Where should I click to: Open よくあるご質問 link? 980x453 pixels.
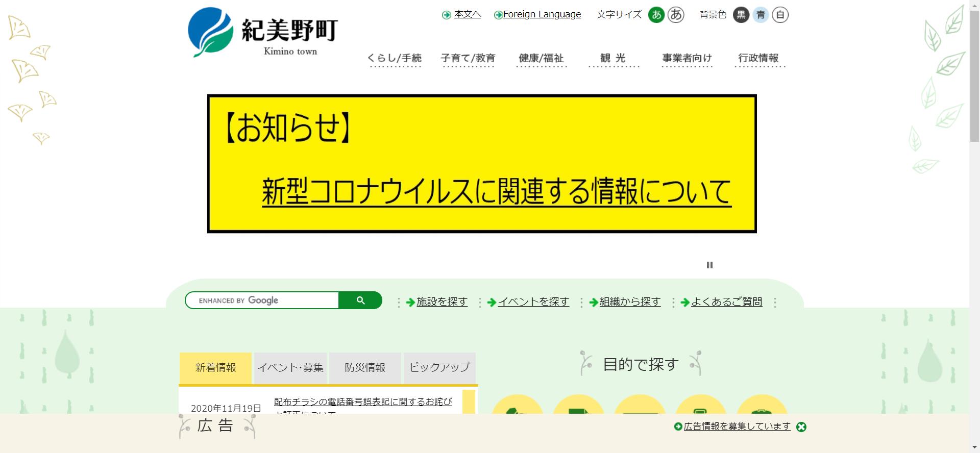pyautogui.click(x=726, y=302)
